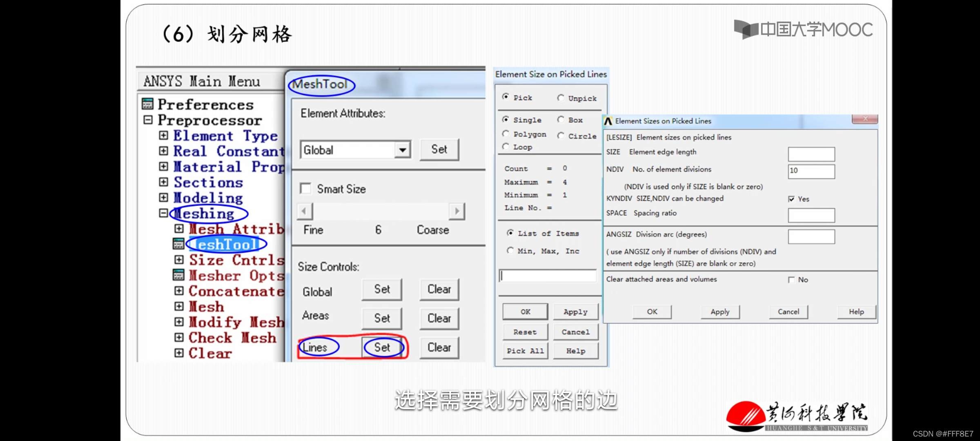Select the Polygon picking mode

[x=506, y=134]
